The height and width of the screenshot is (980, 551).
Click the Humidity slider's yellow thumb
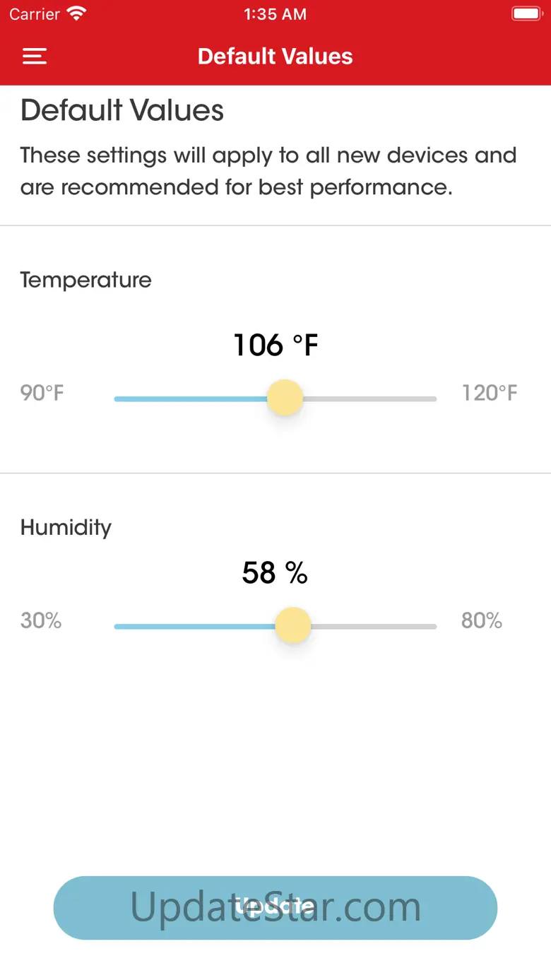coord(292,625)
